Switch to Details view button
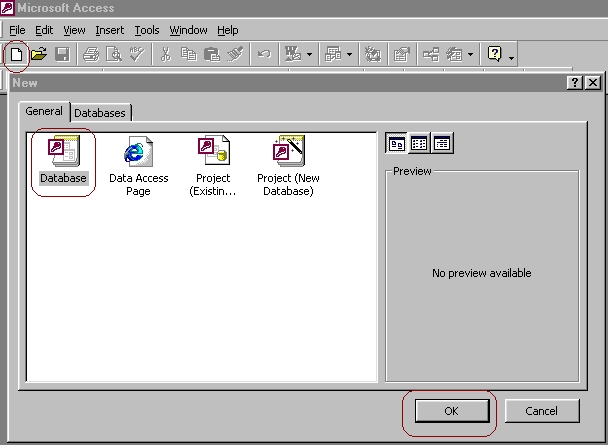 442,143
